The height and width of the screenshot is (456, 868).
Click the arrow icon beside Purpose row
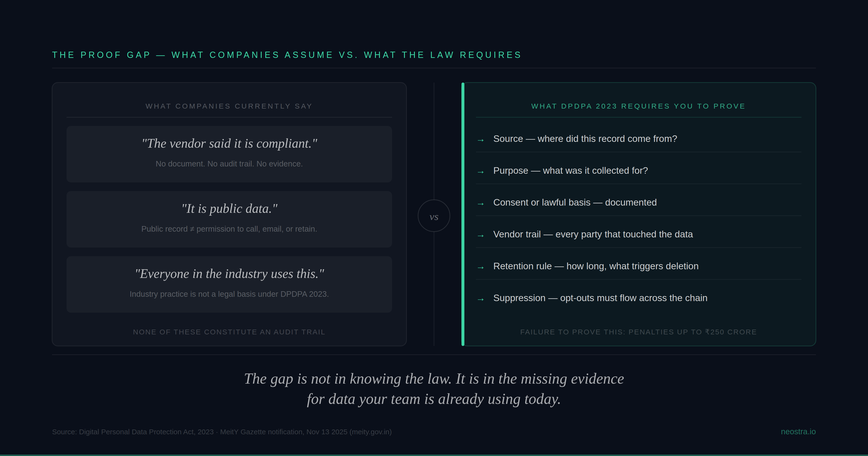[x=481, y=172]
